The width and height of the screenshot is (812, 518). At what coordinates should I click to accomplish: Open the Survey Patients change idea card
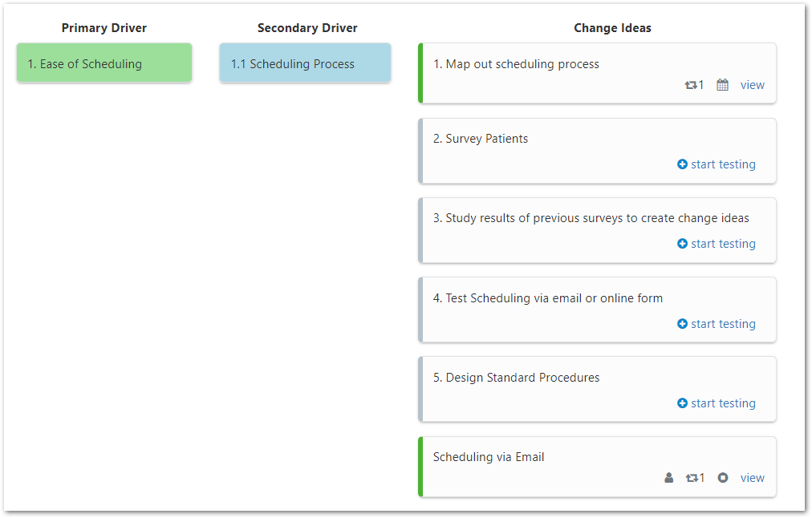tap(597, 151)
